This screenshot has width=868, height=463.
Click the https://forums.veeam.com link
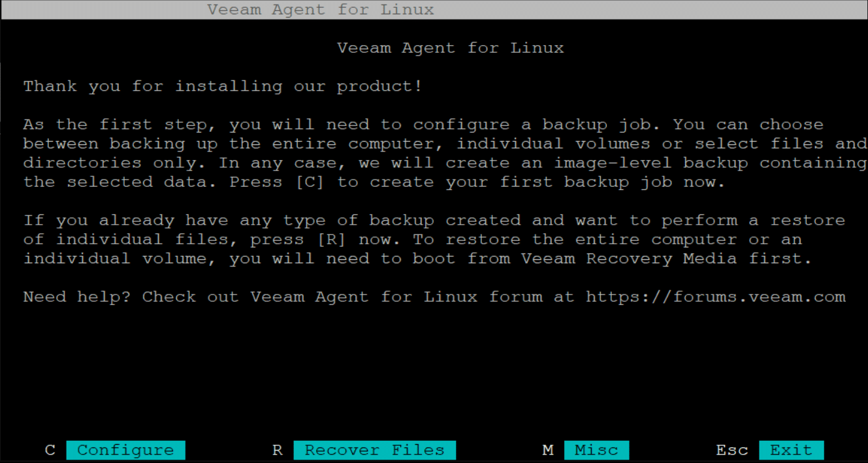[716, 297]
